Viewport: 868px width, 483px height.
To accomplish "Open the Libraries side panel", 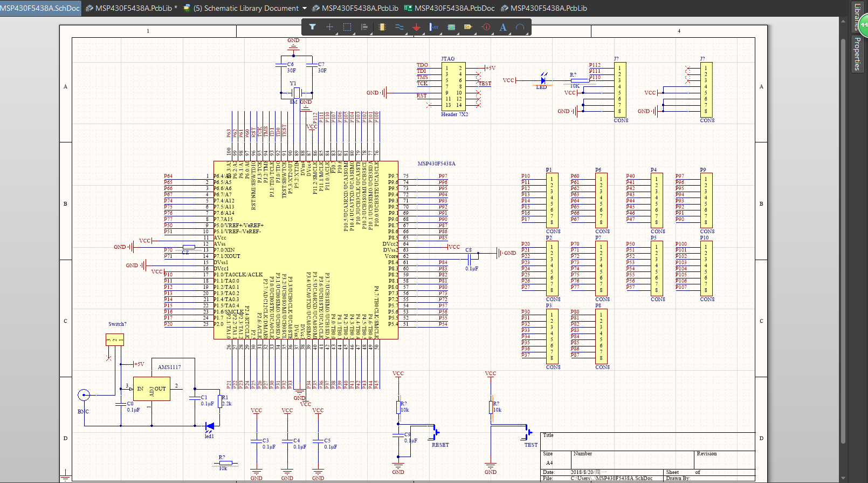I will (857, 16).
